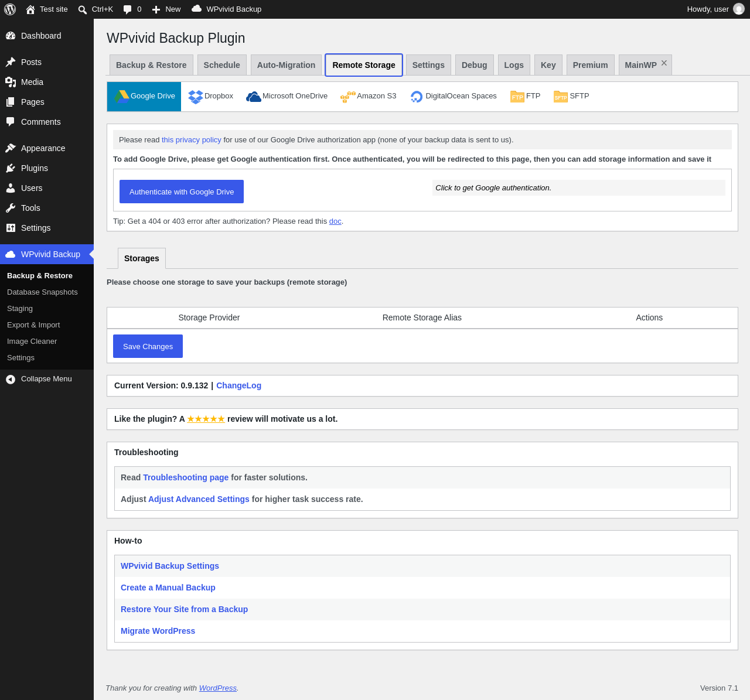Select the SFTP folder icon
This screenshot has height=700, width=750.
(x=561, y=96)
